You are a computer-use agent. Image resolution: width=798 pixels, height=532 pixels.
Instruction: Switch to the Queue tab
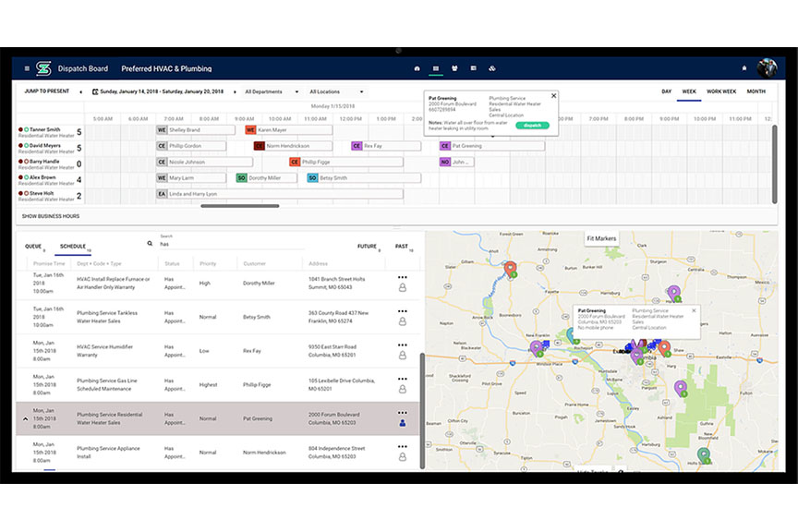tap(32, 247)
